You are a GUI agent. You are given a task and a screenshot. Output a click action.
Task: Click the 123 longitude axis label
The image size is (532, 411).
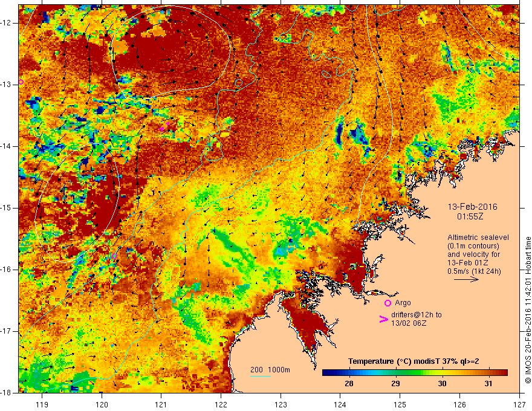coord(281,404)
